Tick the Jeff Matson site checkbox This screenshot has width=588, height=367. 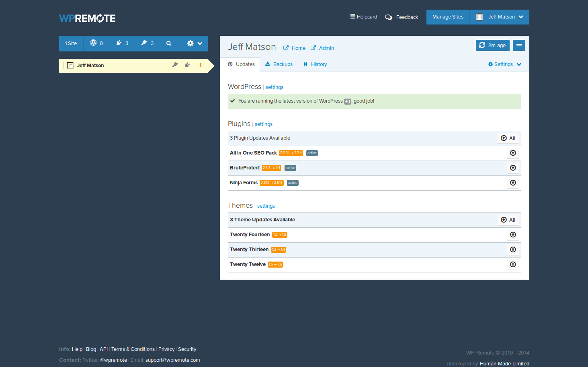coord(70,66)
